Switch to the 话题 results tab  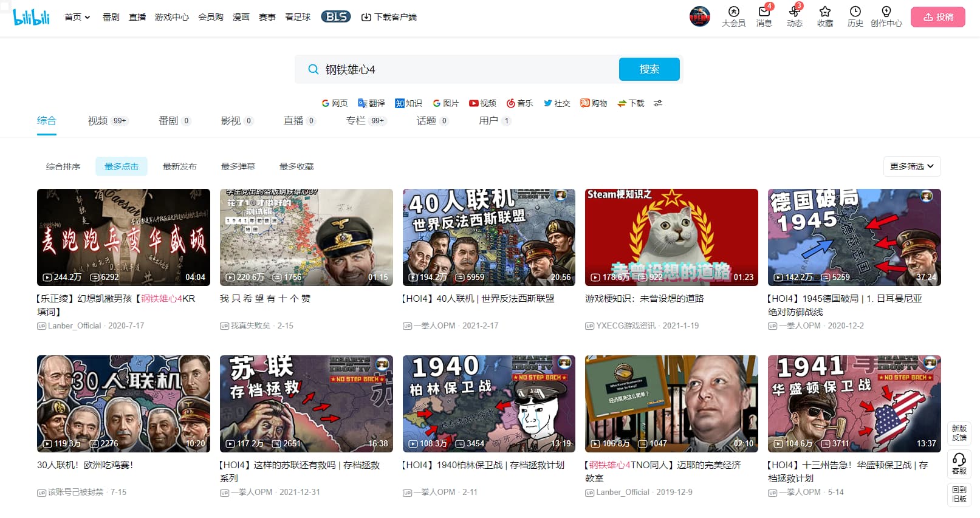point(433,121)
